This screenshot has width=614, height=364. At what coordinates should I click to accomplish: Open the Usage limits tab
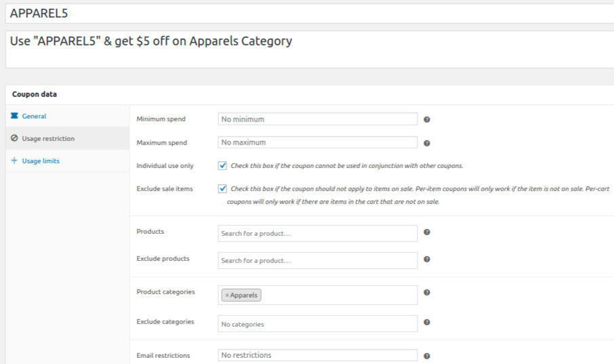point(41,161)
